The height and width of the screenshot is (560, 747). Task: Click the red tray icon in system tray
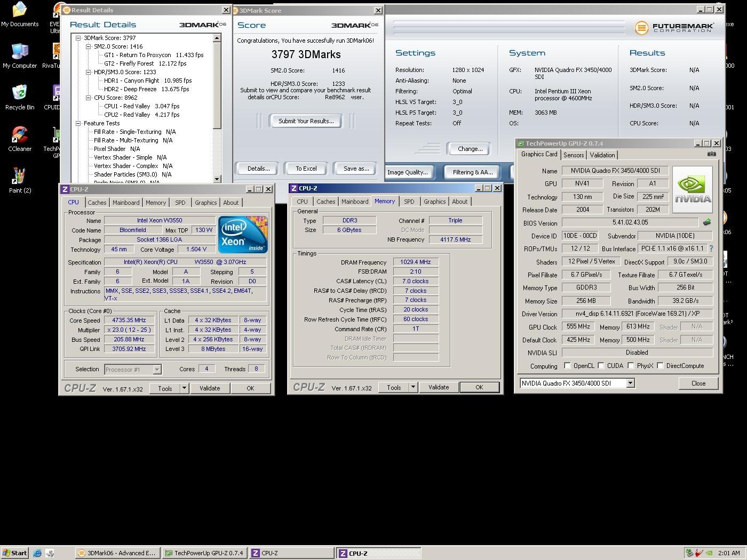699,553
